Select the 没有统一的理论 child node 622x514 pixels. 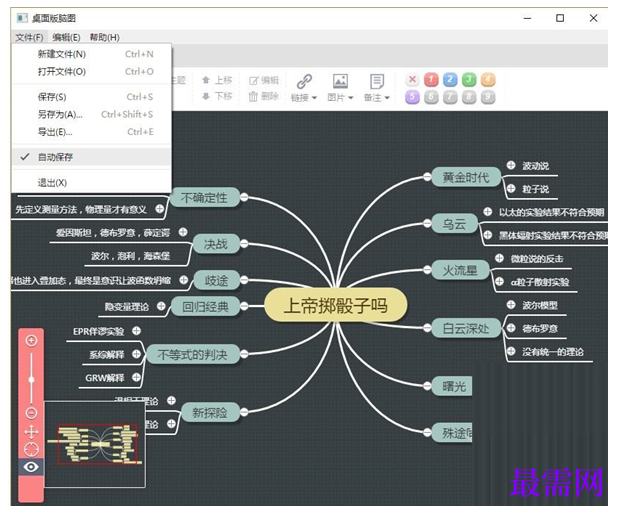pos(553,352)
